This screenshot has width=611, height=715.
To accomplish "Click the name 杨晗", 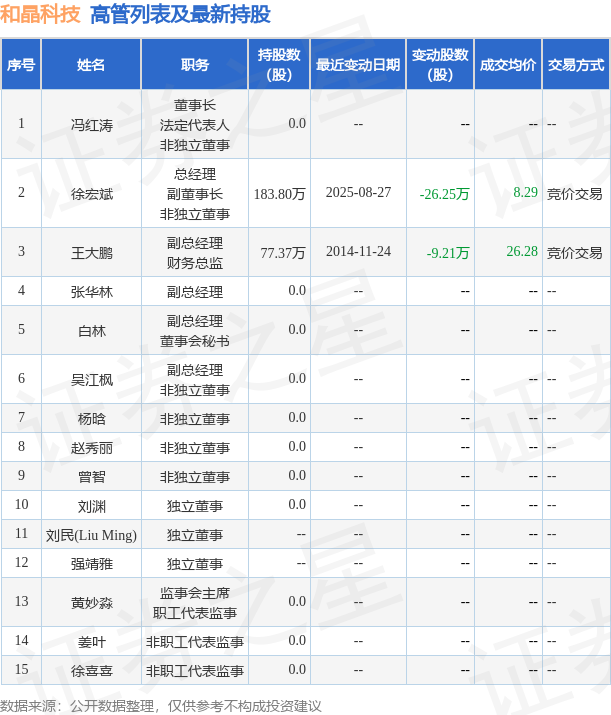I will [x=92, y=419].
